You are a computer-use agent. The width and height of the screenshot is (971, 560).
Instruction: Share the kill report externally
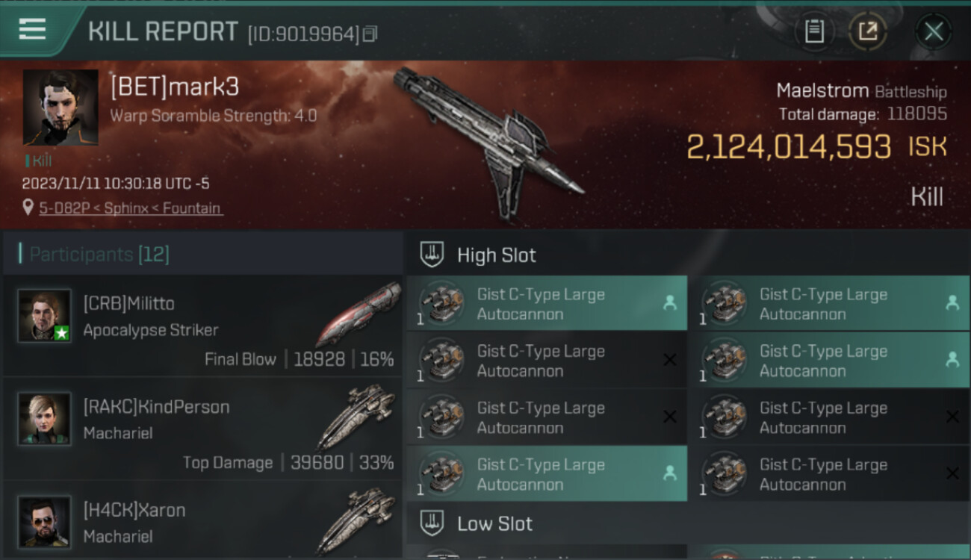tap(868, 31)
